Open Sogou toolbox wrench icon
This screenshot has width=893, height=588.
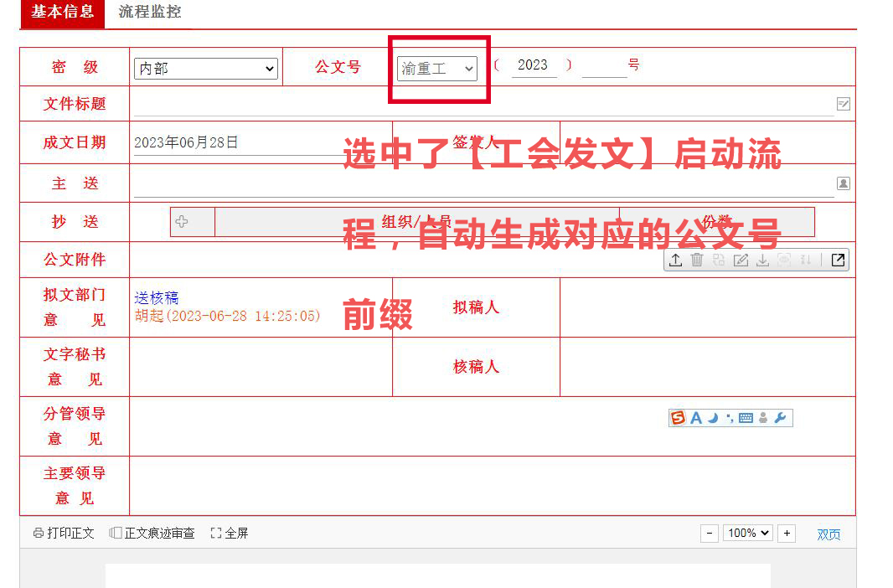[x=780, y=418]
